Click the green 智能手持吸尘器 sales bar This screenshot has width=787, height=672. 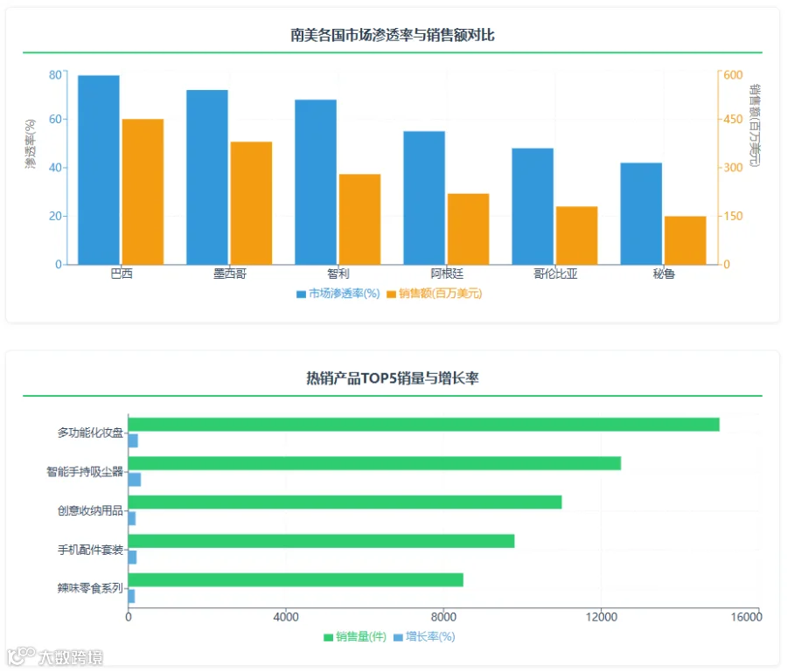tap(375, 464)
